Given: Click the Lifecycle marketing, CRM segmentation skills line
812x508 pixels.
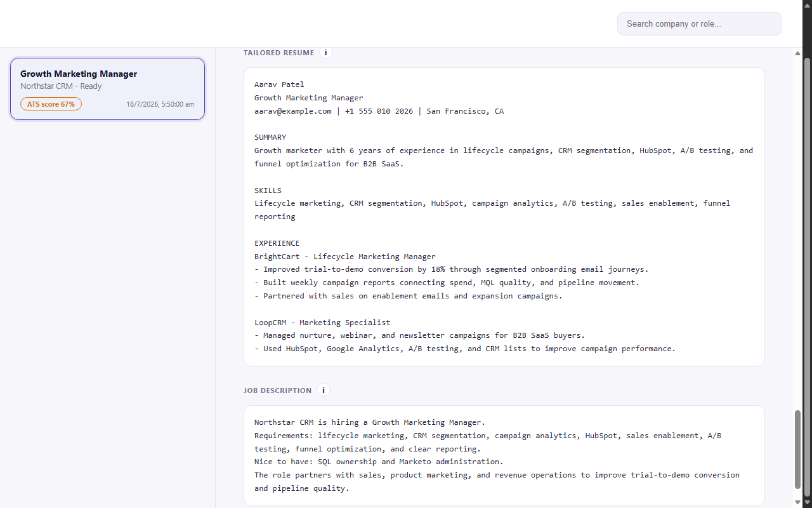Looking at the screenshot, I should (492, 210).
